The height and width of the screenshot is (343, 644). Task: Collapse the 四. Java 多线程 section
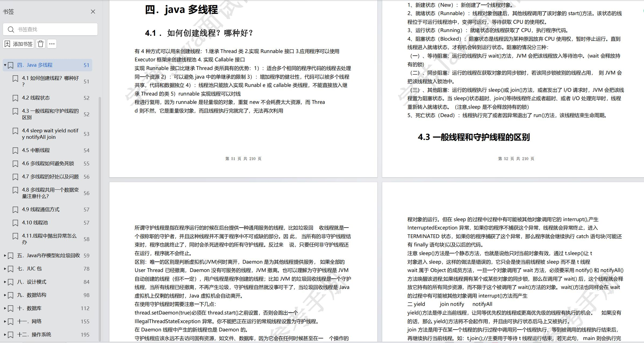click(5, 65)
